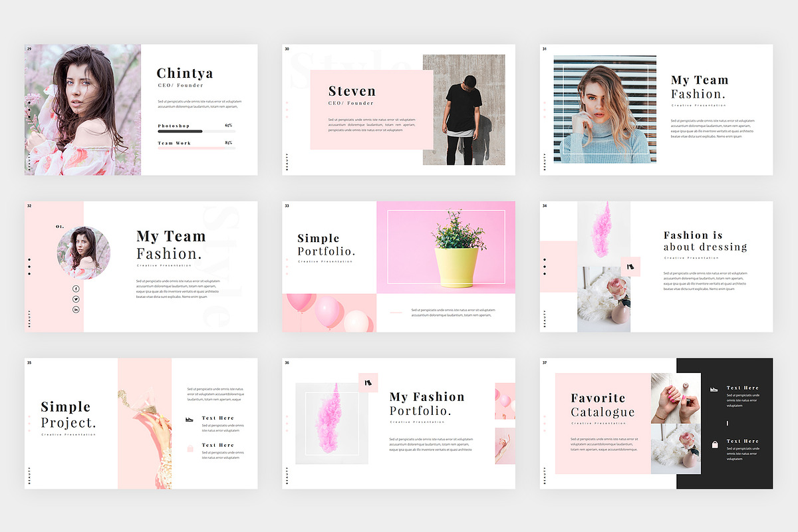The width and height of the screenshot is (798, 532).
Task: Click the Twitter bird icon on slide 32
Action: coord(76,299)
